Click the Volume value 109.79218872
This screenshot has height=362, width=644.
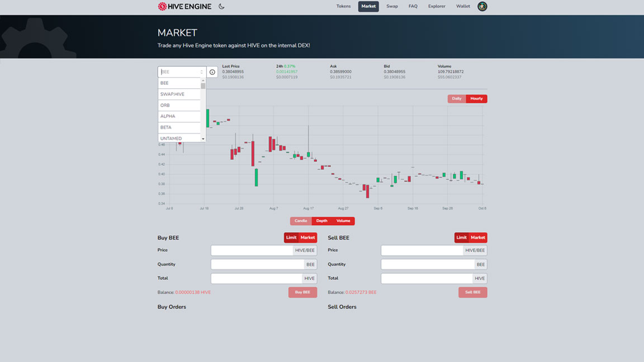tap(451, 72)
